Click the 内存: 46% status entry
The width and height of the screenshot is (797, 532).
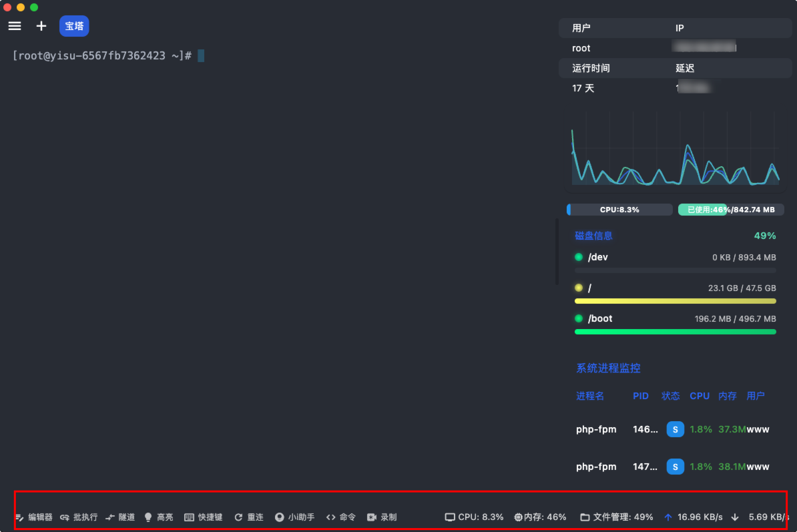click(540, 517)
